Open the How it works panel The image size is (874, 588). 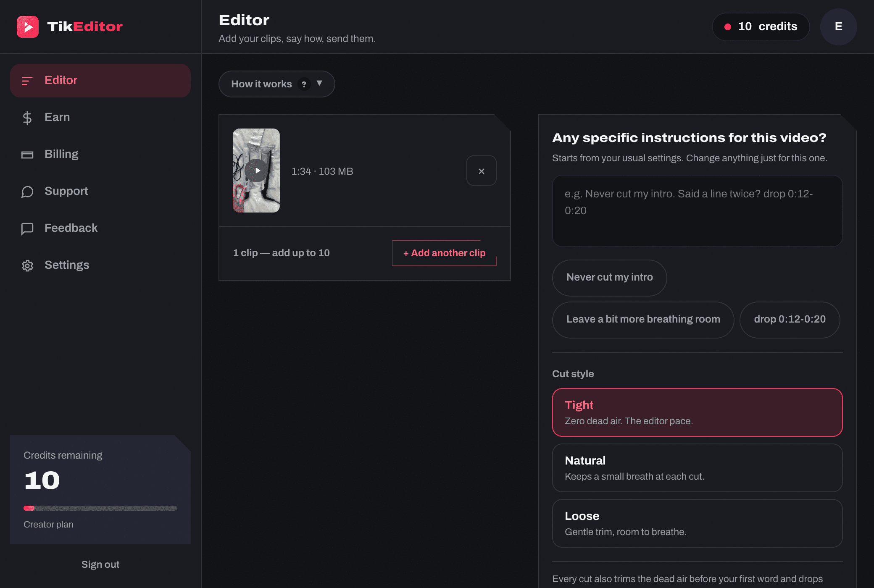click(x=276, y=84)
